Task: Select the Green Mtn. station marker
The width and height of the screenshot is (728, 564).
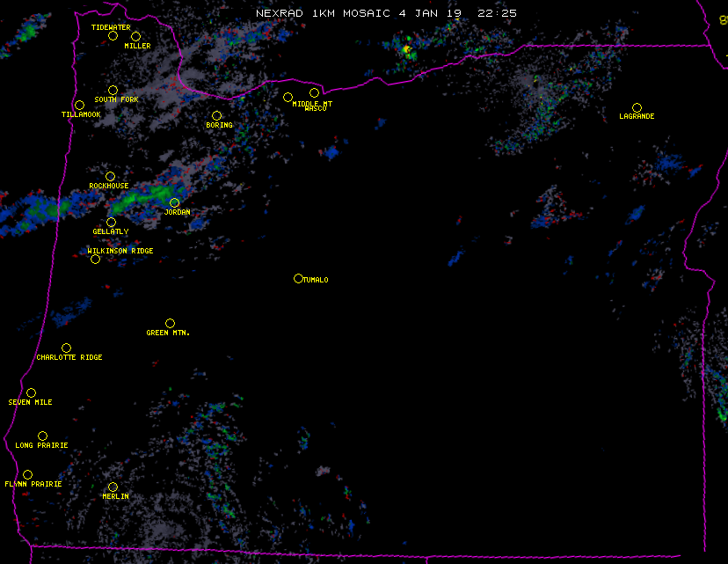Action: (170, 324)
